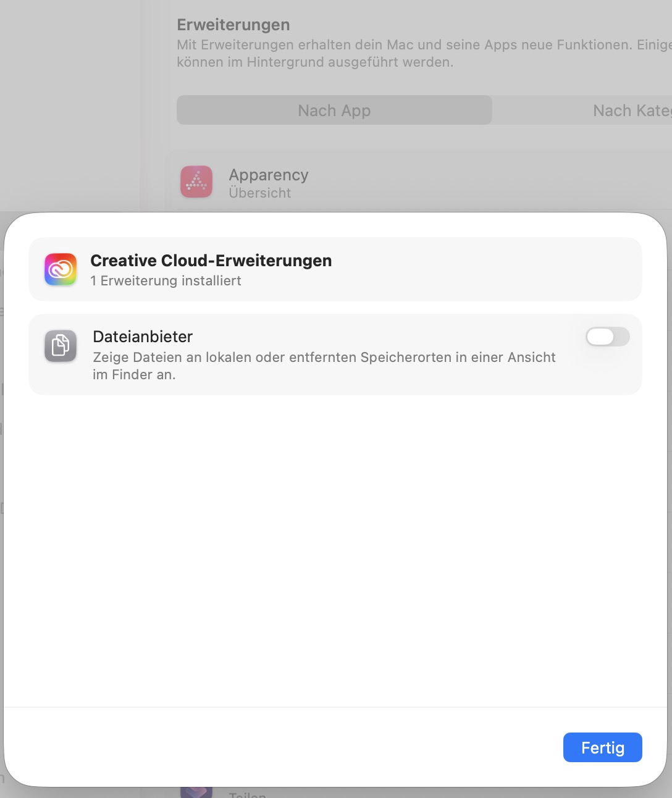Click the Erweiterungen page heading
This screenshot has height=798, width=672.
coord(233,25)
